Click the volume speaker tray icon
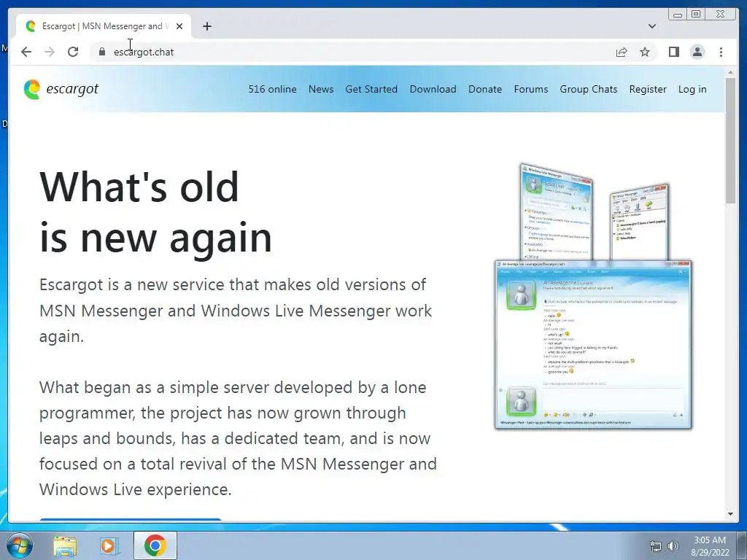Image resolution: width=747 pixels, height=560 pixels. [673, 546]
